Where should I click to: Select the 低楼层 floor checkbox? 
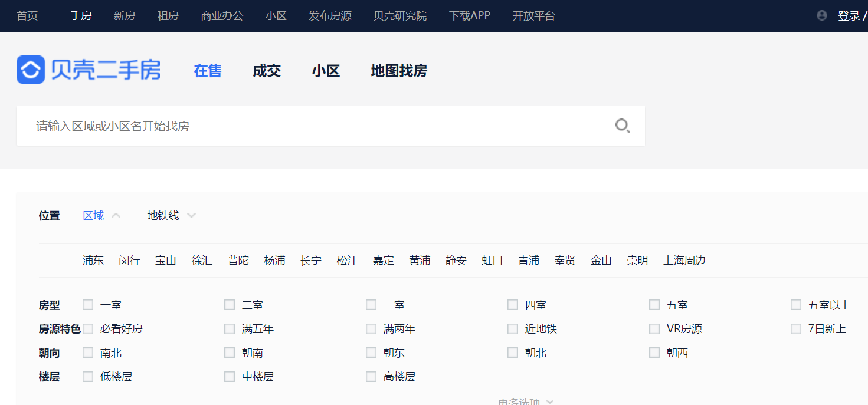(88, 376)
